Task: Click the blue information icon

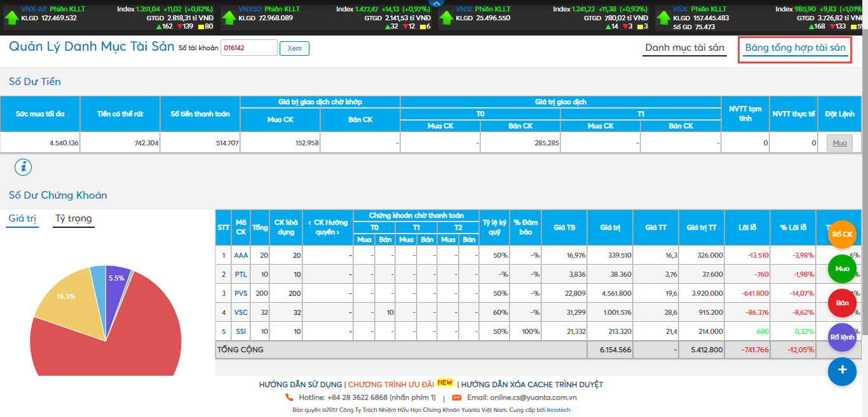Action: (x=23, y=167)
